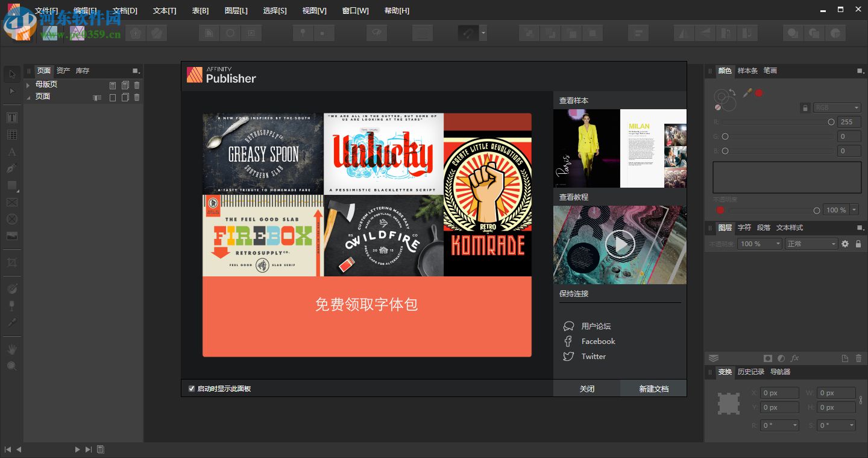The height and width of the screenshot is (458, 868).
Task: Open the Twitter link
Action: (x=593, y=356)
